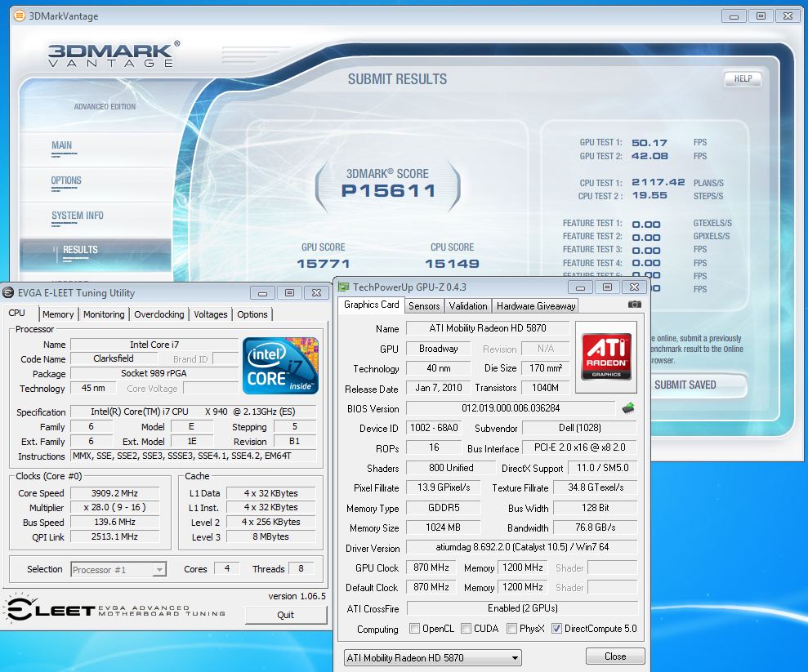This screenshot has height=672, width=808.
Task: Open SYSTEM INFO in the 3DMark sidebar
Action: click(78, 216)
